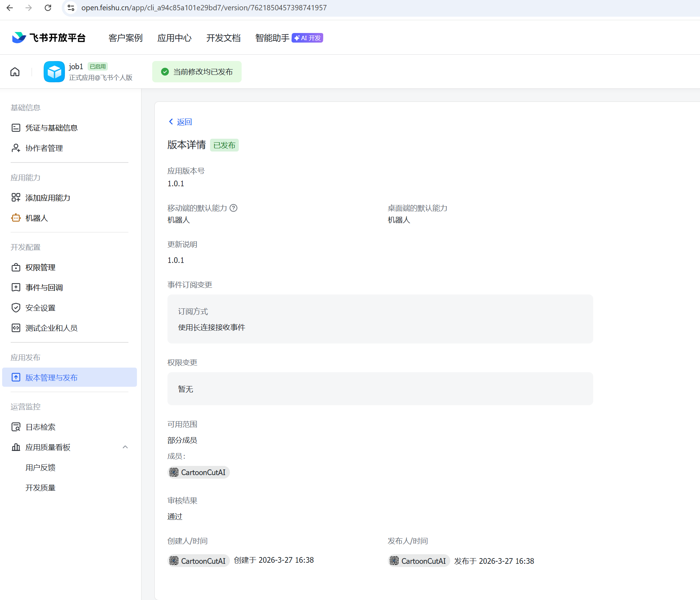The image size is (700, 600).
Task: Open 安全设置 shield item
Action: point(40,308)
